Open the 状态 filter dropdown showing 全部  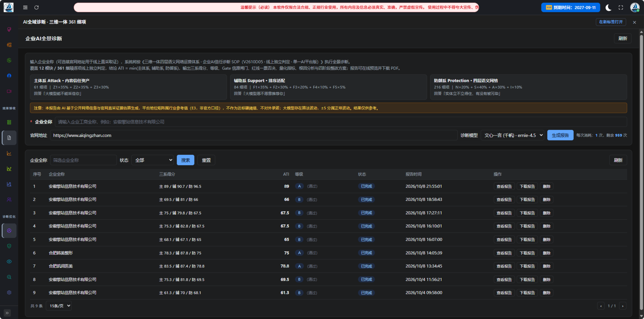click(x=153, y=160)
